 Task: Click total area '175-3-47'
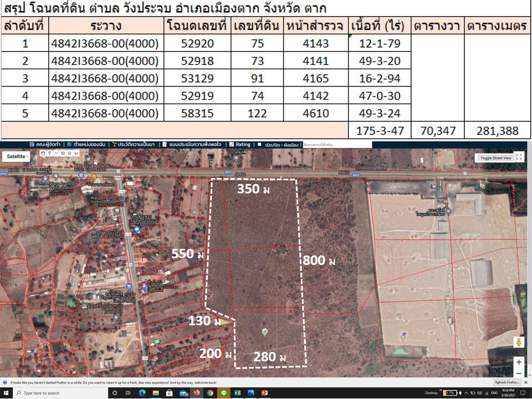click(x=380, y=130)
